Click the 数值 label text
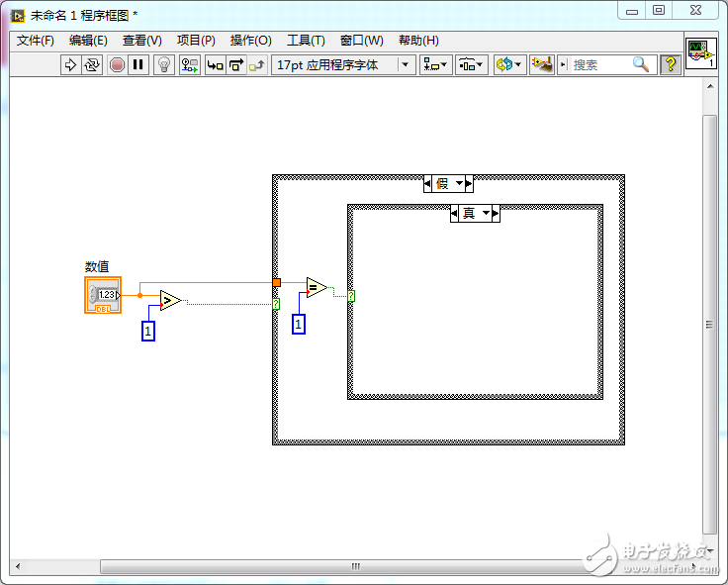Screen dimensions: 728x585 pyautogui.click(x=97, y=266)
